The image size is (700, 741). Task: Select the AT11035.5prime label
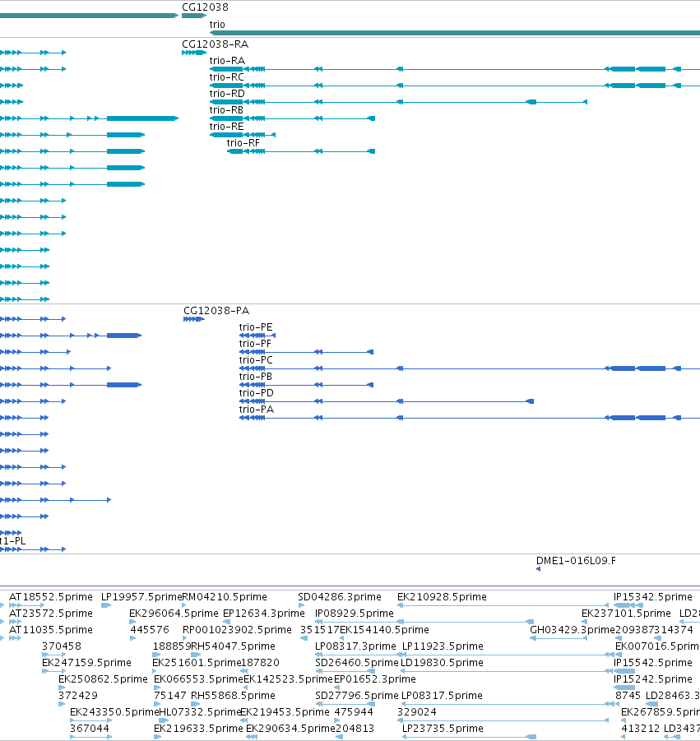click(50, 630)
